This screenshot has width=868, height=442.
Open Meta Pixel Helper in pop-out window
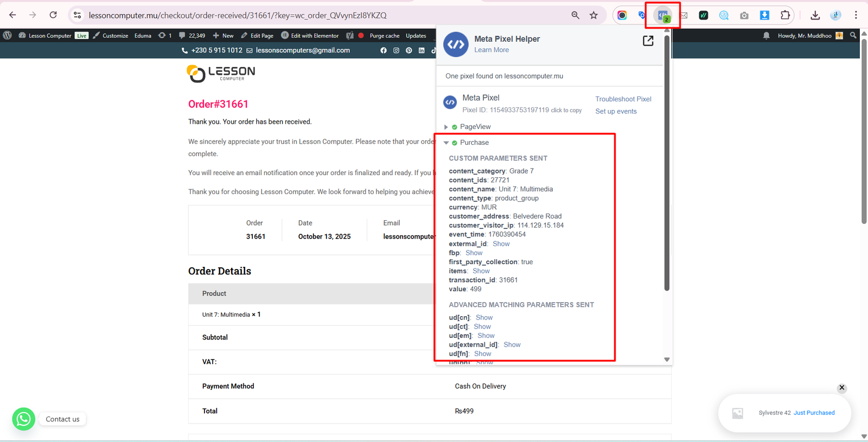click(648, 41)
